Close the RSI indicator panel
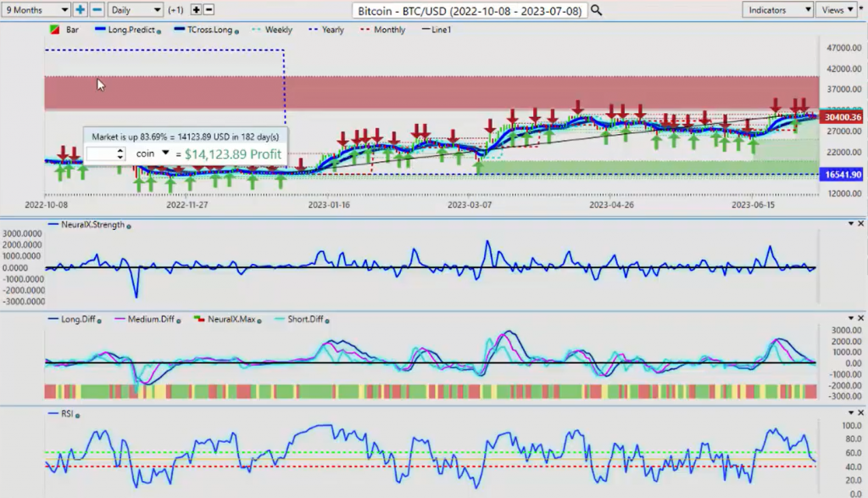Screen dimensions: 868x498 861,412
